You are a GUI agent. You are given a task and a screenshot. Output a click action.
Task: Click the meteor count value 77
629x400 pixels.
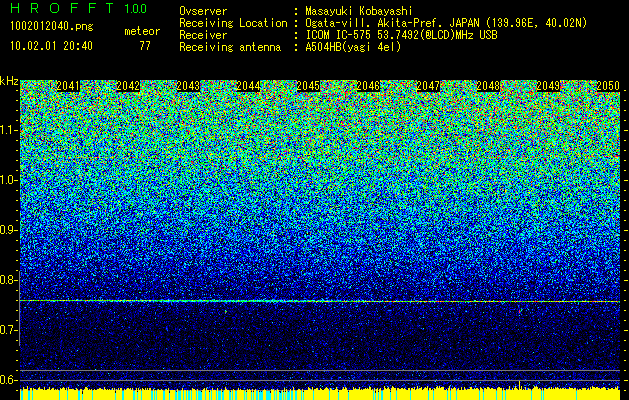145,46
